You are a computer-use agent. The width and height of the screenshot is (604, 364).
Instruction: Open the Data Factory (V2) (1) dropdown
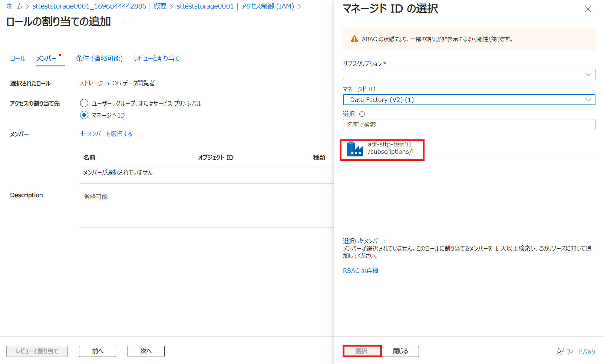[x=469, y=100]
